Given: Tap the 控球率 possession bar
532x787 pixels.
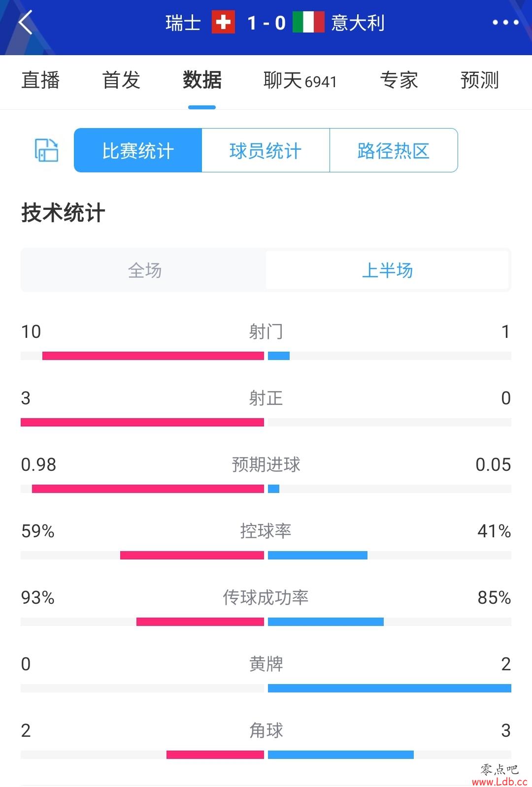Looking at the screenshot, I should (x=266, y=555).
